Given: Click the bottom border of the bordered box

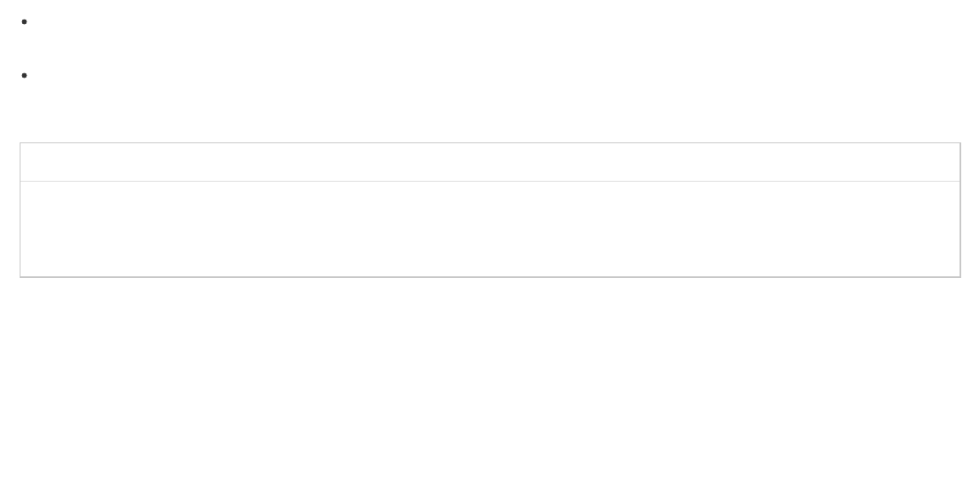Looking at the screenshot, I should coord(490,276).
